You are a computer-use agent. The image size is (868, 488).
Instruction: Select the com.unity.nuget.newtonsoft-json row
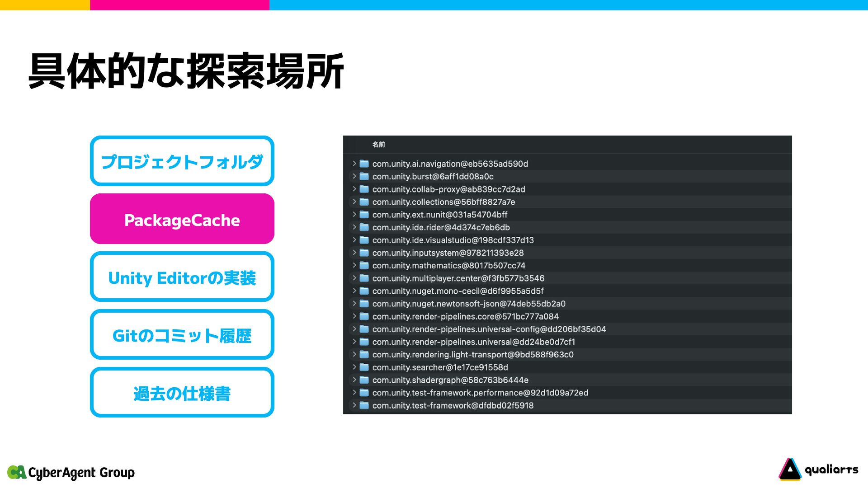469,304
